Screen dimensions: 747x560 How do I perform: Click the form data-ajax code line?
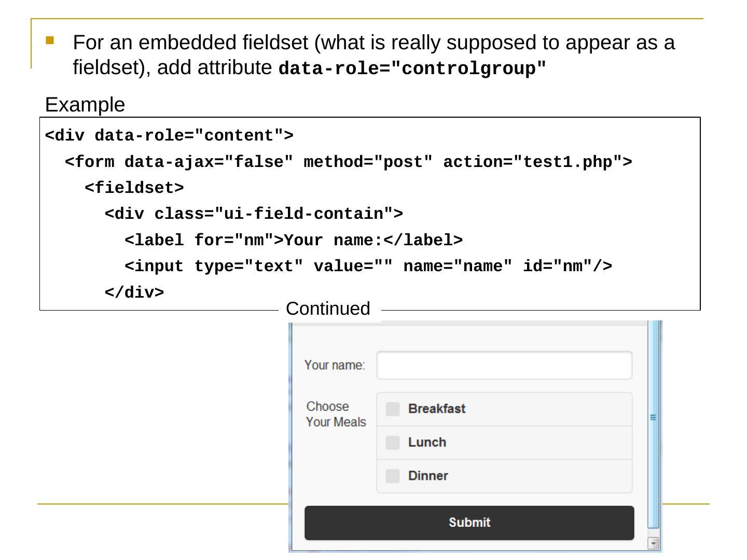click(348, 162)
